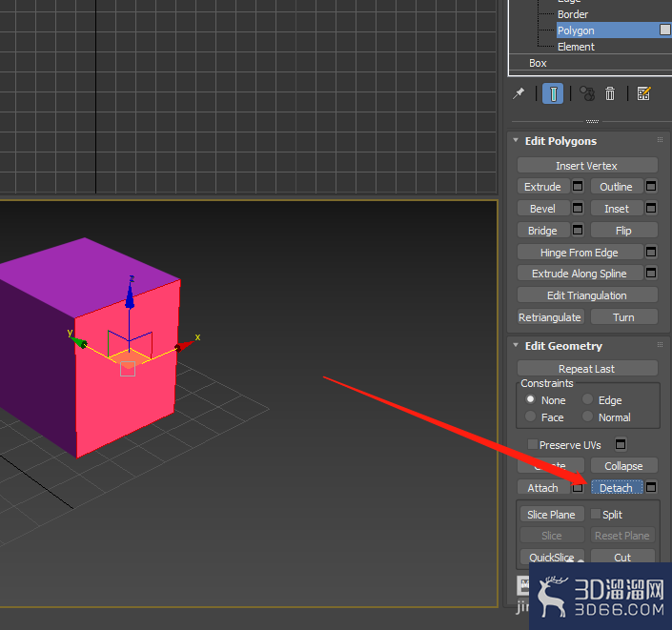The image size is (672, 630).
Task: Open Extrude settings box icon
Action: (x=578, y=187)
